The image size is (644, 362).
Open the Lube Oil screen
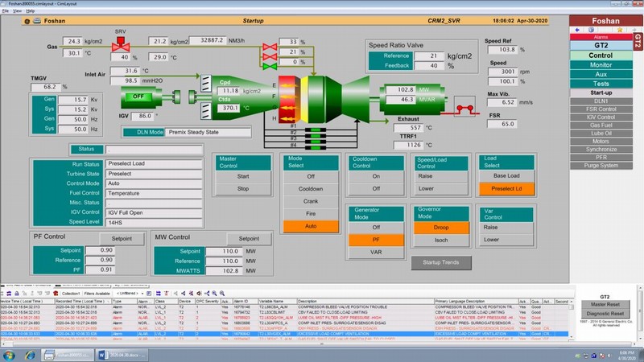click(x=601, y=134)
